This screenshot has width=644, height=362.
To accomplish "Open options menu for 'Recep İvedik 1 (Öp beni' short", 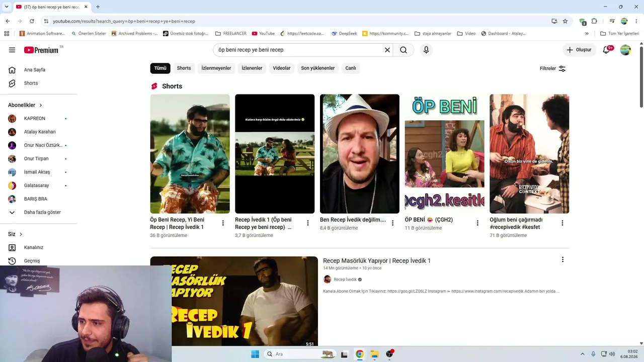I will 308,223.
